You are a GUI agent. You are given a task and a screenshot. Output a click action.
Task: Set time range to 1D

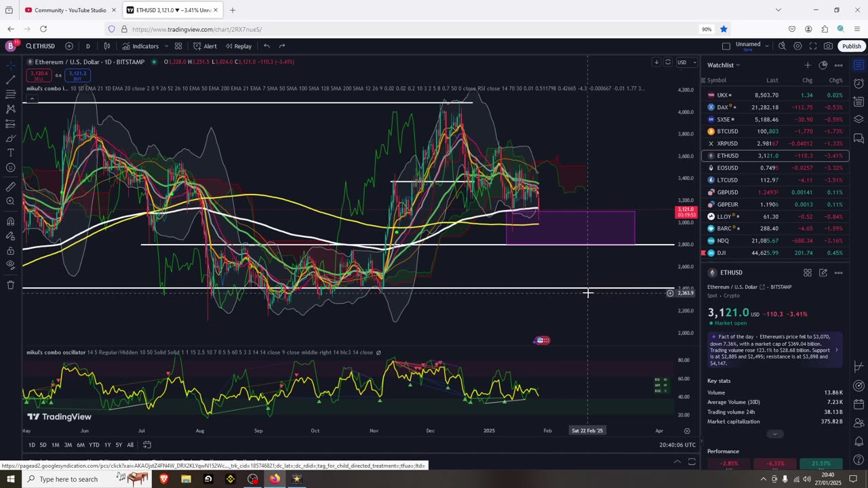tap(31, 445)
